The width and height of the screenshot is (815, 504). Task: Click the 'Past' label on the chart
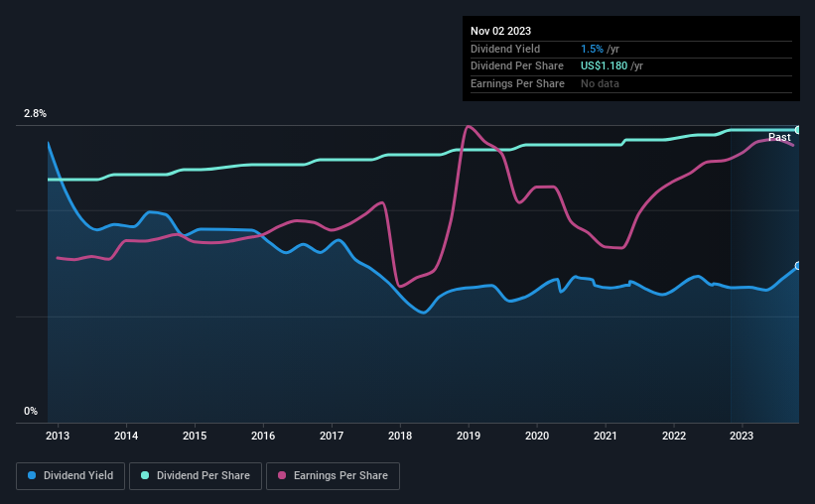pyautogui.click(x=779, y=137)
